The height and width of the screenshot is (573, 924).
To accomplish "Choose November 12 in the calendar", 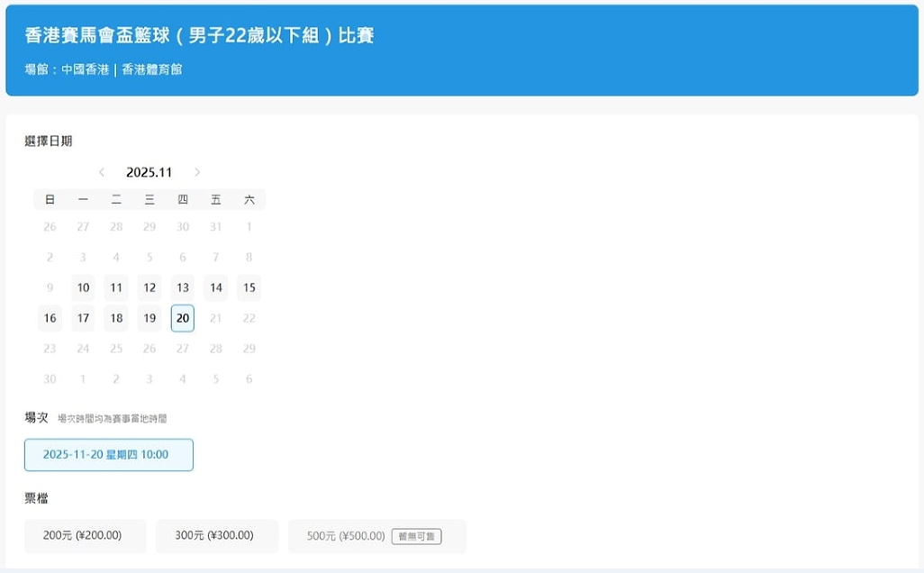I will (149, 288).
